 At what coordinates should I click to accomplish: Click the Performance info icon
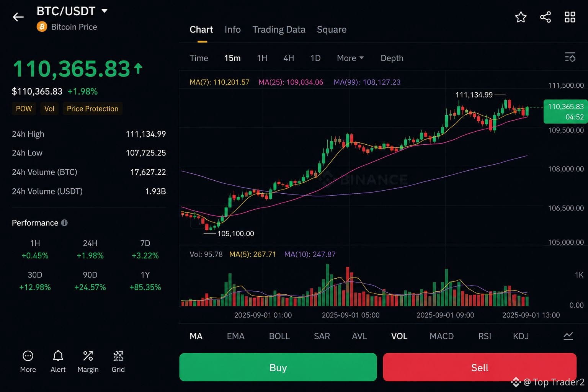64,223
